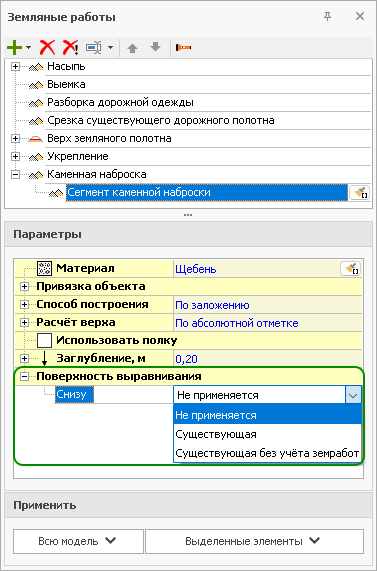The height and width of the screenshot is (571, 377).
Task: Select the Выемка tree item
Action: pos(66,84)
